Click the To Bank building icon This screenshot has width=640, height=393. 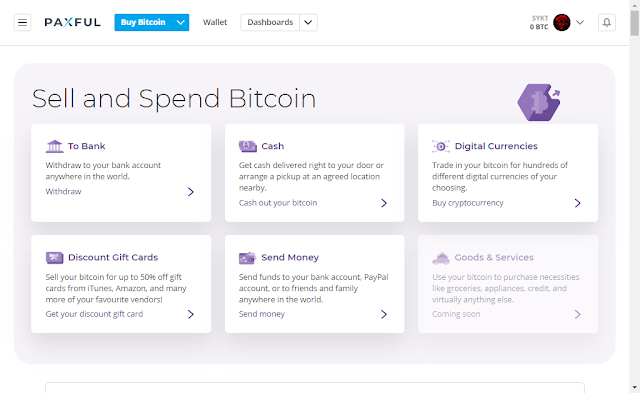[x=54, y=146]
